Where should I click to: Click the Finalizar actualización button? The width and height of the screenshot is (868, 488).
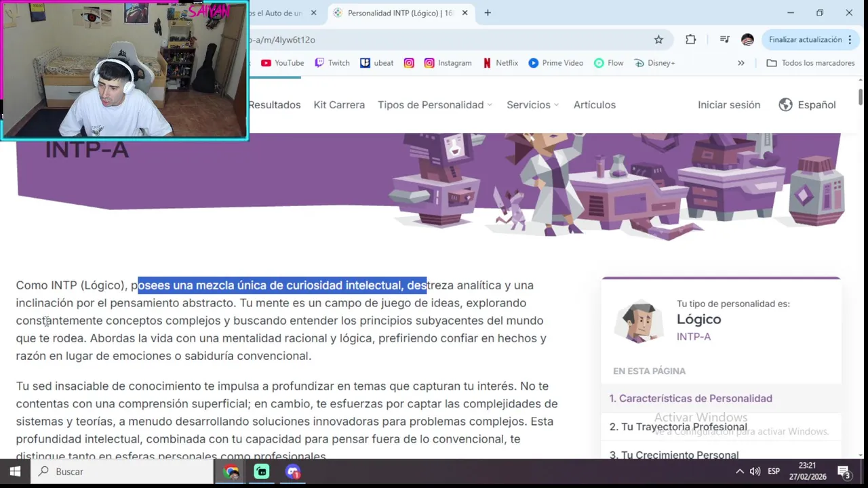coord(805,40)
